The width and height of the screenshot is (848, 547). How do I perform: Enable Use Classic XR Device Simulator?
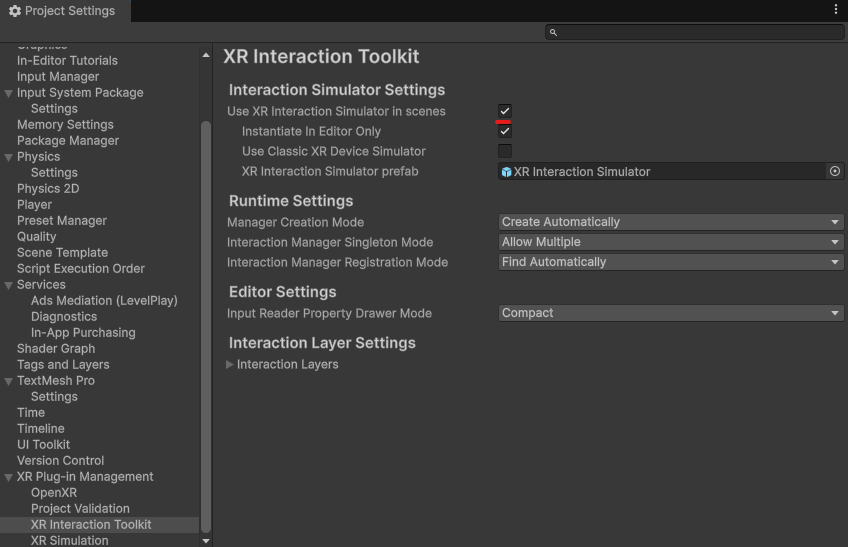[x=505, y=151]
